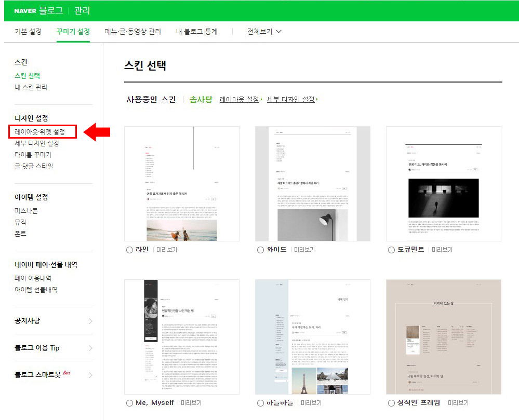Click the 정적인 프레임 skin thumbnail
The width and height of the screenshot is (519, 420).
coord(444,336)
